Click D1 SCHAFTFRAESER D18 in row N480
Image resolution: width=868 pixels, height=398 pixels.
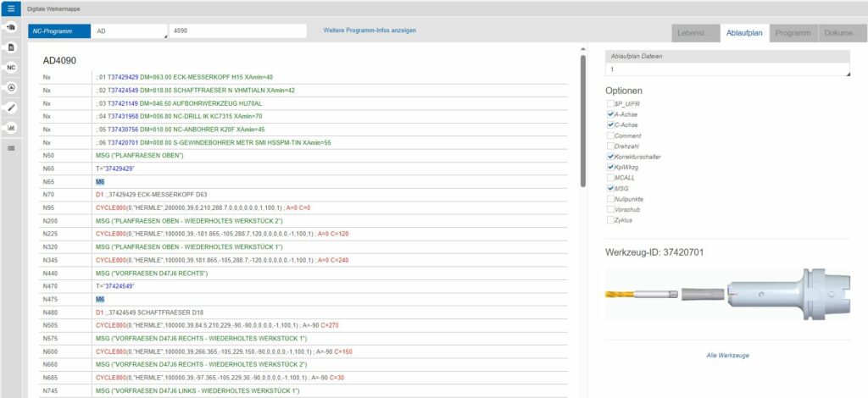149,312
